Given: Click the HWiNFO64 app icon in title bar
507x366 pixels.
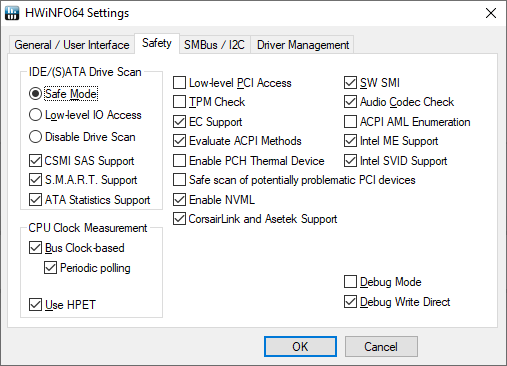Looking at the screenshot, I should (12, 13).
